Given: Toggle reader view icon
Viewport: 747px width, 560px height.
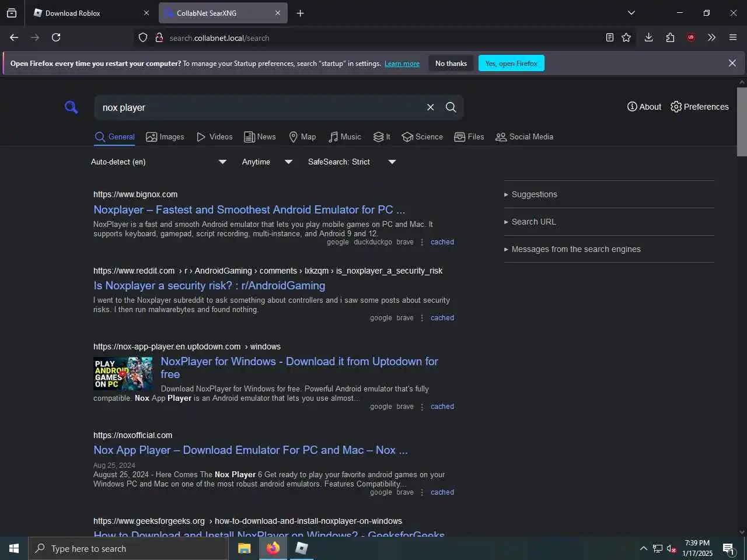Looking at the screenshot, I should pos(609,37).
